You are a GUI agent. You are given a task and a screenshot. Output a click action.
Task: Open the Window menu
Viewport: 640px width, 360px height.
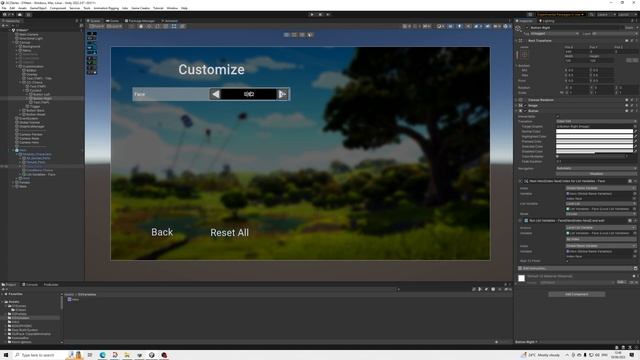[172, 8]
